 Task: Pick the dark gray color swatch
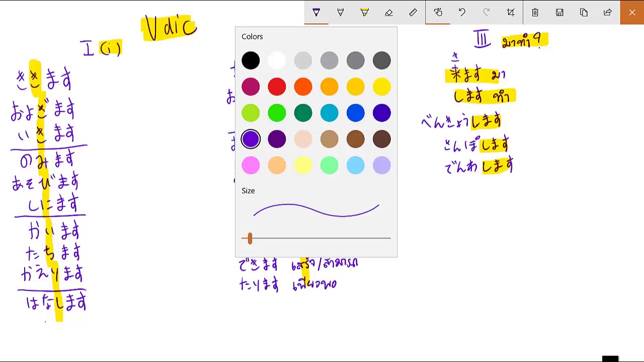381,60
